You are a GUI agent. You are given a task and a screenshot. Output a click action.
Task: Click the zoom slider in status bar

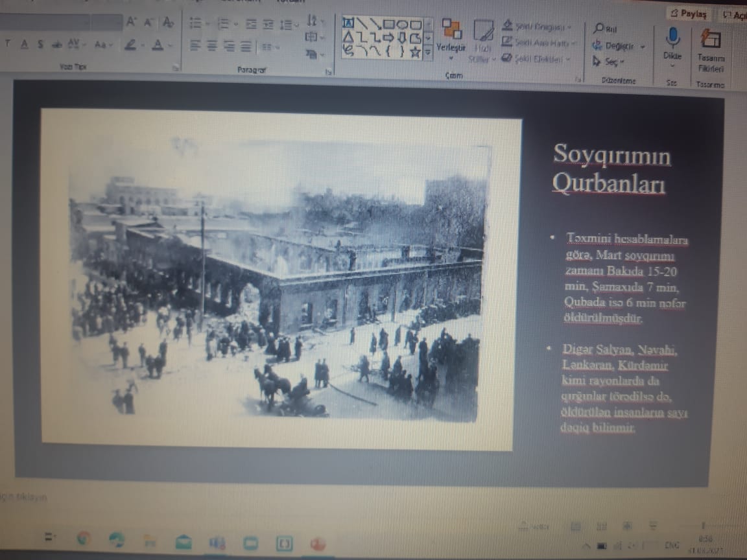(x=703, y=526)
